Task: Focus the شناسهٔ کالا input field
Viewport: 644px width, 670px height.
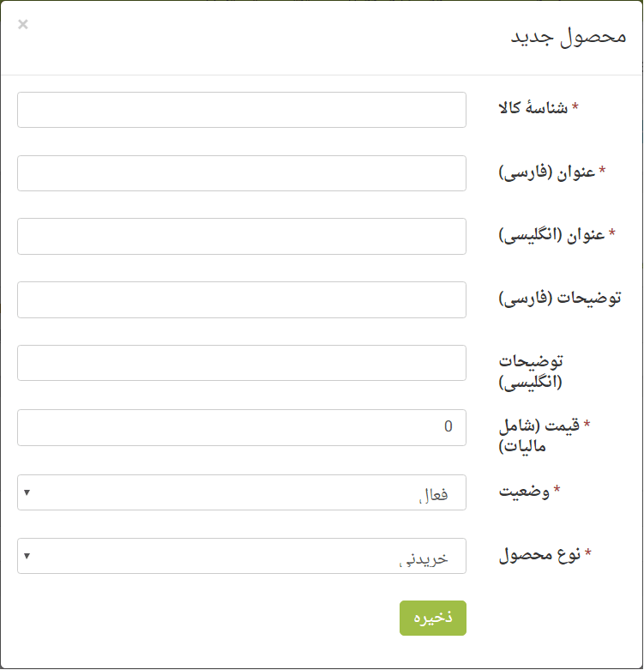Action: point(242,110)
